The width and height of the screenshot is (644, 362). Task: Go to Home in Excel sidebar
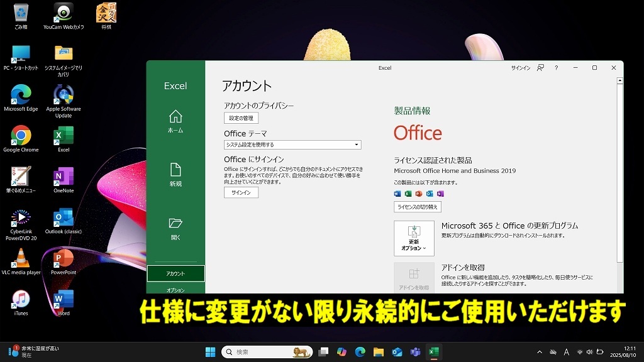pos(175,121)
